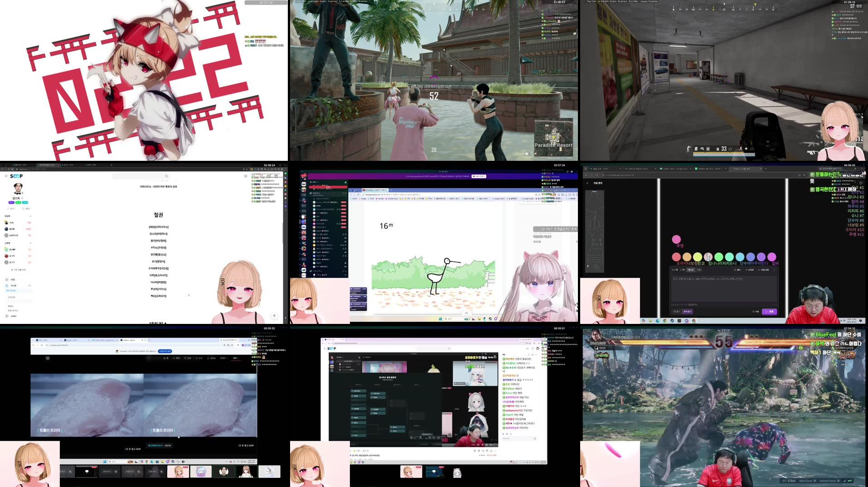Image resolution: width=868 pixels, height=487 pixels.
Task: Click the SKIP ad text at the video's right
Action: pos(246,445)
